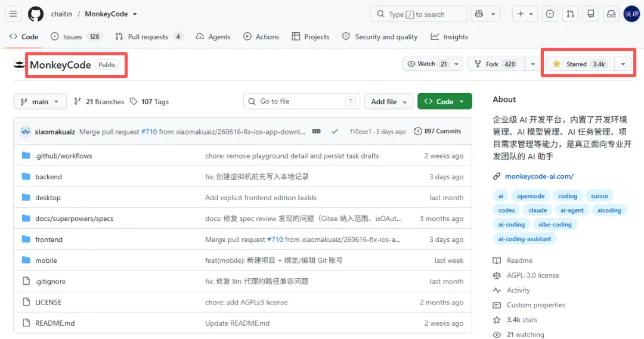Open the Copilot chat icon
This screenshot has width=644, height=339.
[479, 14]
